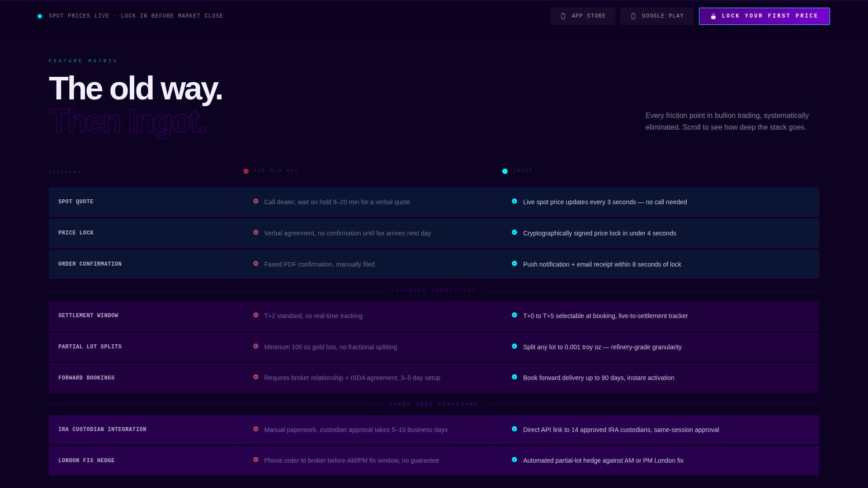Viewport: 868px width, 488px height.
Task: Click 'Split any lot to 0.001 troy oz' text
Action: coord(602,347)
